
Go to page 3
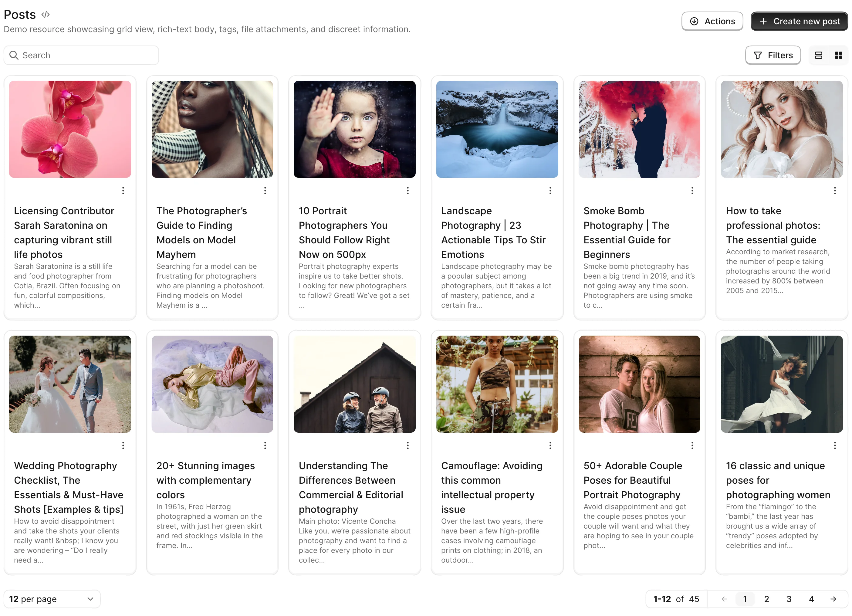pyautogui.click(x=789, y=599)
